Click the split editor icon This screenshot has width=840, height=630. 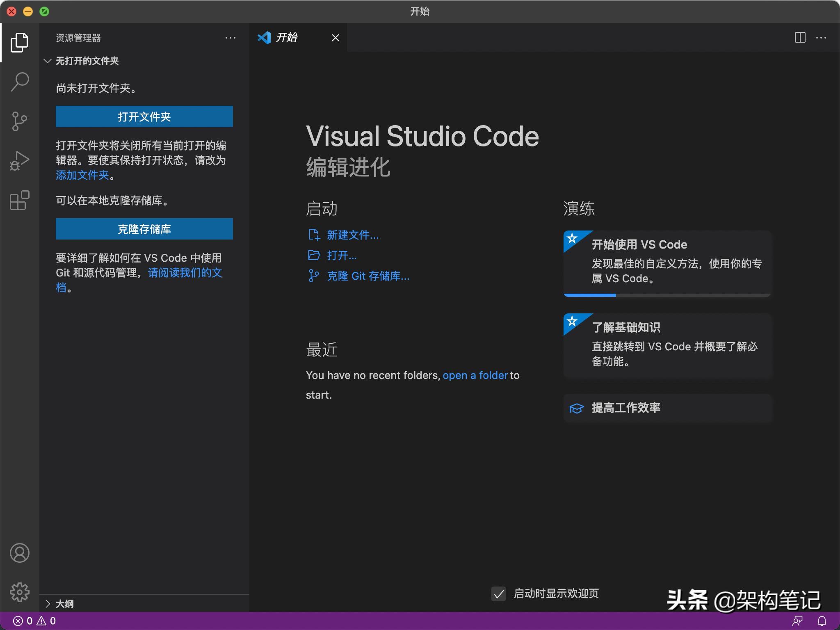point(800,38)
